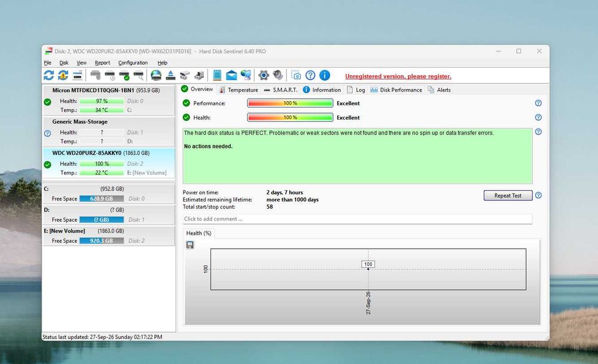598x364 pixels.
Task: Switch to the Information tab
Action: pyautogui.click(x=322, y=90)
